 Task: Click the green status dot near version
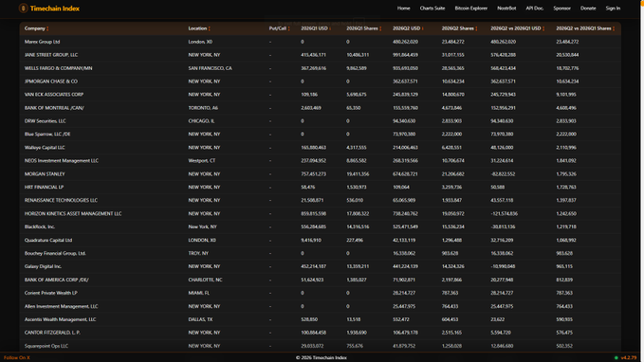coord(616,358)
